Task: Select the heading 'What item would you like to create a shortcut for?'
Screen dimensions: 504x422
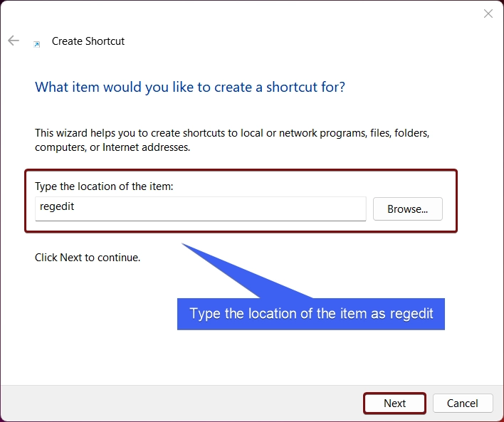Action: (190, 87)
